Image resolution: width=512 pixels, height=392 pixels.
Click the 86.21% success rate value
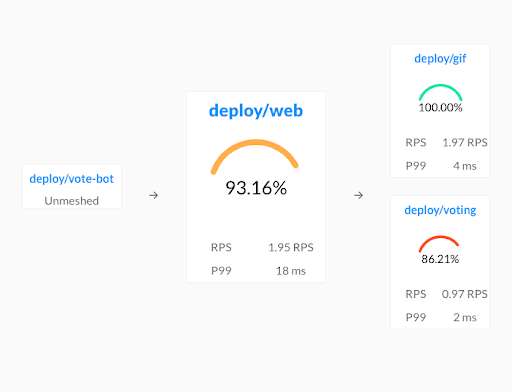click(440, 259)
